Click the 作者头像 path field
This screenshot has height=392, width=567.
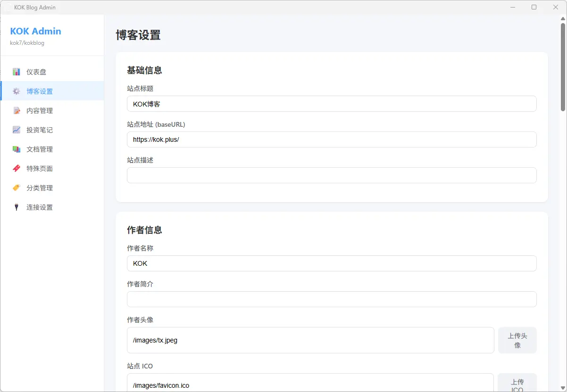pos(310,340)
